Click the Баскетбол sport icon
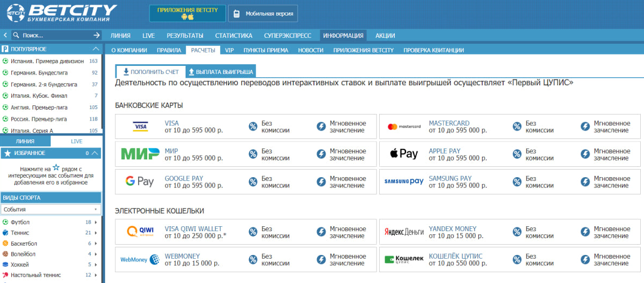The height and width of the screenshot is (283, 644). coord(5,244)
